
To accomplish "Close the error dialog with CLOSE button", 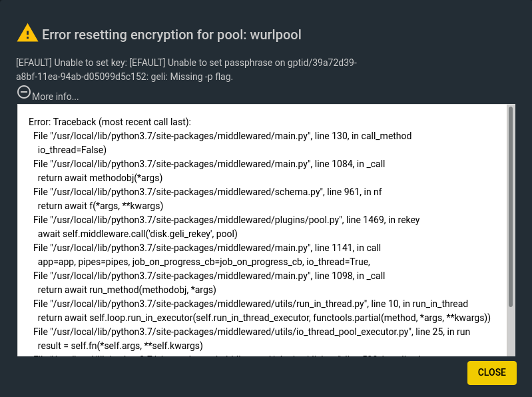I will coord(491,372).
